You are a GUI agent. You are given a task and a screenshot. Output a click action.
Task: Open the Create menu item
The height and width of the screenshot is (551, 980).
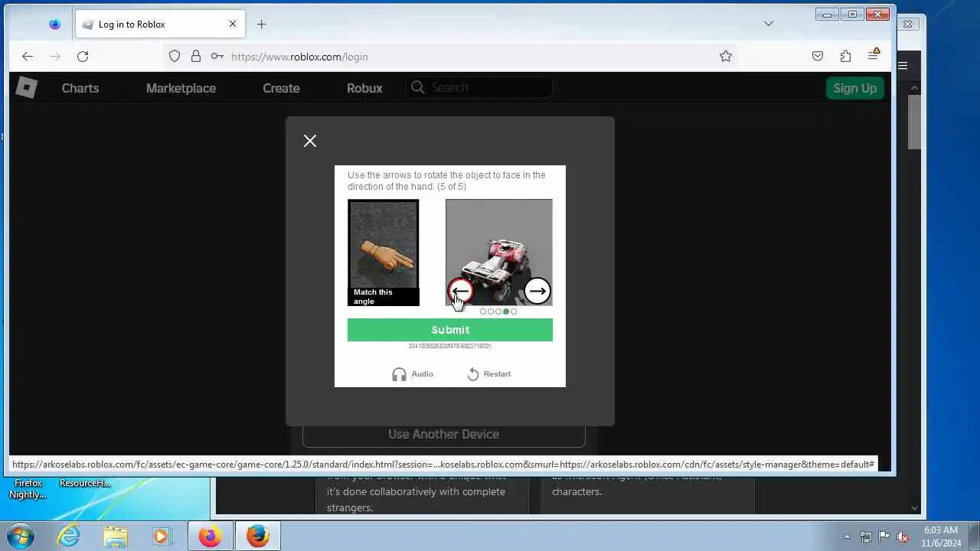click(281, 88)
